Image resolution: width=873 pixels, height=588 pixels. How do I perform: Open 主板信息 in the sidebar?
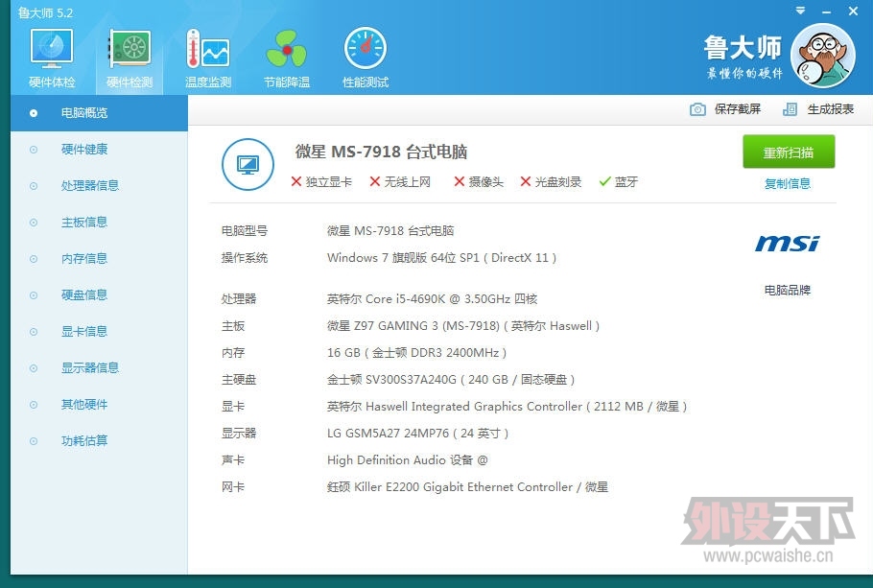pos(99,223)
